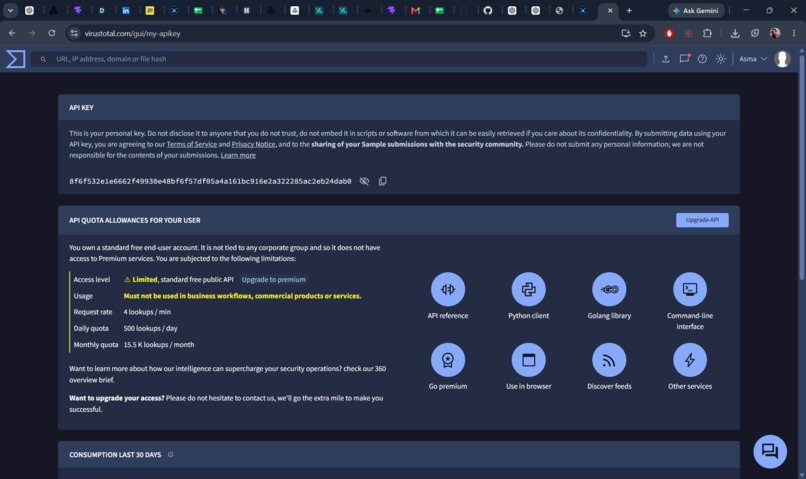Viewport: 806px width, 479px height.
Task: Click the info icon beside Consumption Last 30 Days
Action: click(x=171, y=454)
